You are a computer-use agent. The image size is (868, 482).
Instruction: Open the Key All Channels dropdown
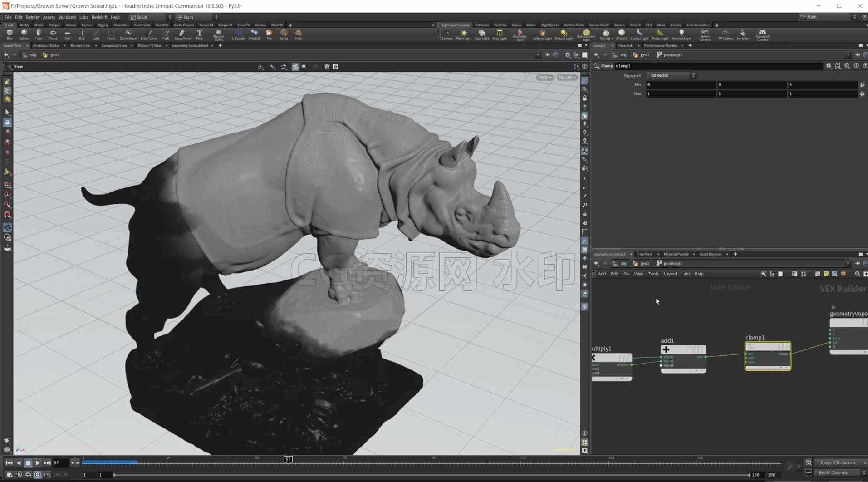(839, 472)
